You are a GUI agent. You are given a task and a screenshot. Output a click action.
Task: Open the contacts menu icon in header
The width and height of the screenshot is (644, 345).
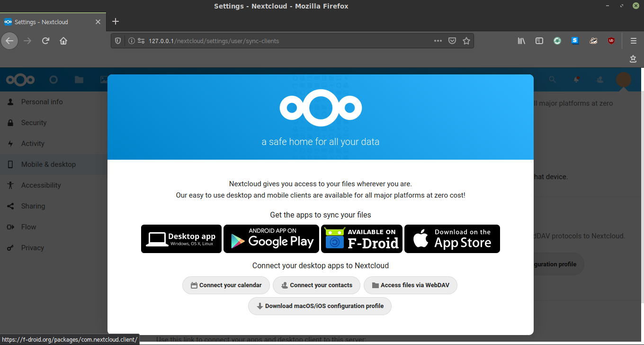click(x=600, y=80)
